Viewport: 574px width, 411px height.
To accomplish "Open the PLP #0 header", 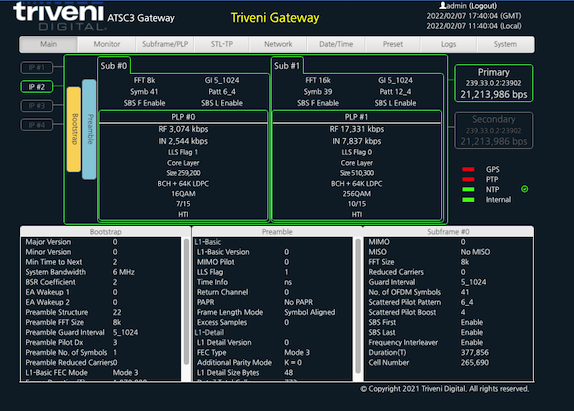I will (x=183, y=117).
